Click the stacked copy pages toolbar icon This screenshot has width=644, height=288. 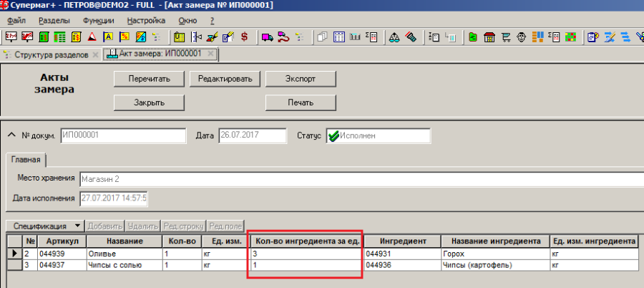coord(323,37)
